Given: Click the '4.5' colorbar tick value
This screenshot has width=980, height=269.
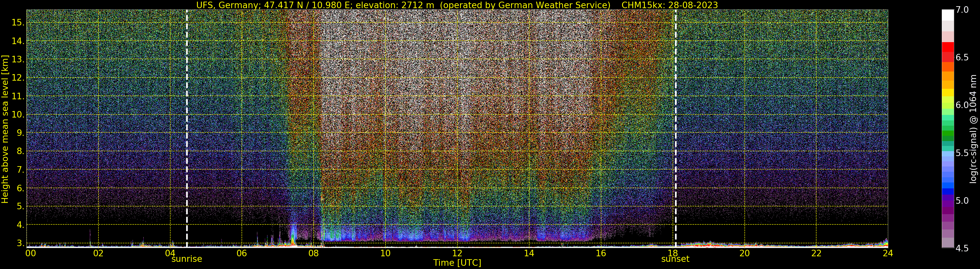Looking at the screenshot, I should click(962, 248).
